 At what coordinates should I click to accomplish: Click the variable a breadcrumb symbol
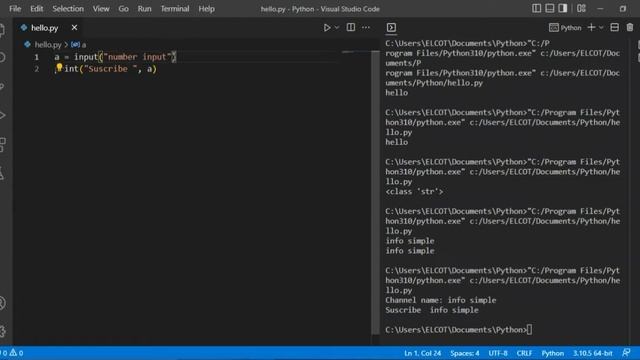pyautogui.click(x=79, y=44)
